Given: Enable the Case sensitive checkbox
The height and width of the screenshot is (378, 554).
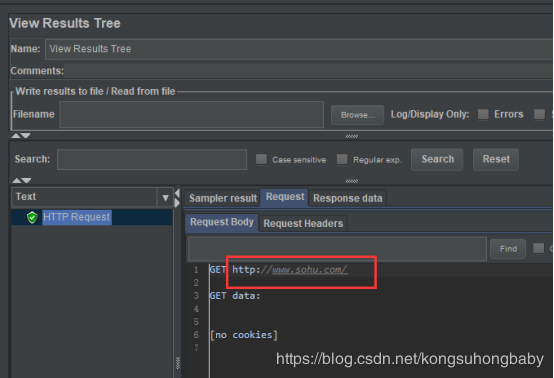Looking at the screenshot, I should 261,159.
